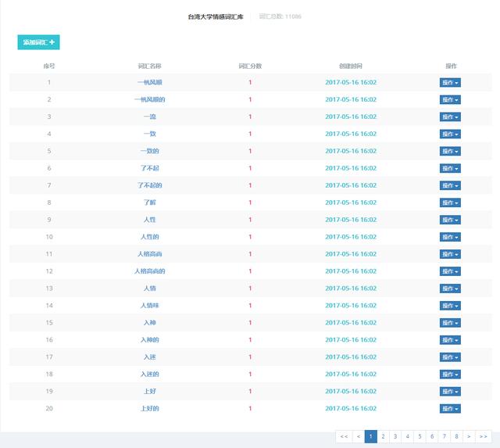
Task: Click the word 入神 in row 15
Action: [x=150, y=323]
